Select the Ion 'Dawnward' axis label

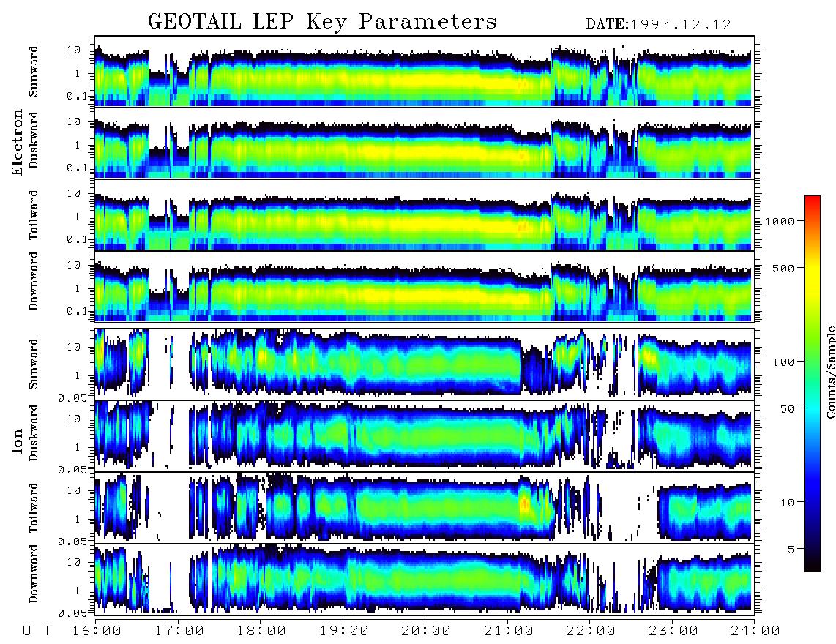[34, 574]
